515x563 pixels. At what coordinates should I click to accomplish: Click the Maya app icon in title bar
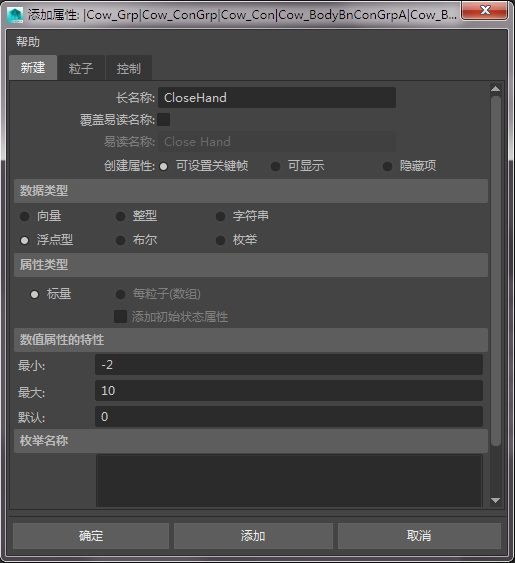coord(15,15)
